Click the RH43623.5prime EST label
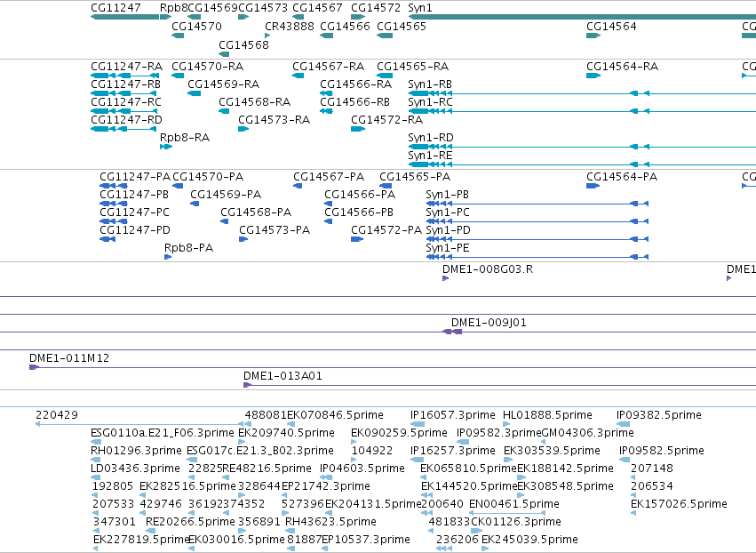This screenshot has height=553, width=756. click(330, 522)
